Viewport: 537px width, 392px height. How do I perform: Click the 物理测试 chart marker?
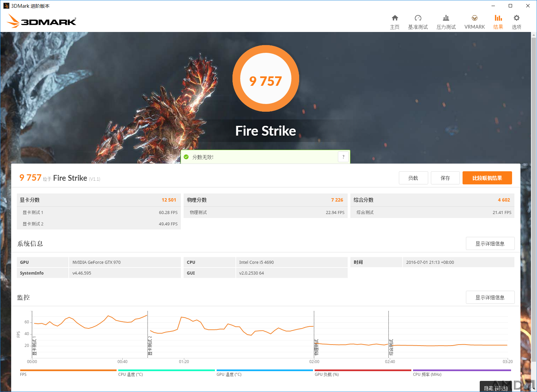tap(316, 347)
